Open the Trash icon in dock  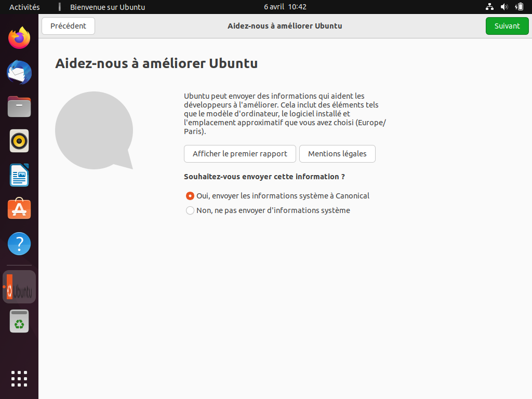[19, 321]
